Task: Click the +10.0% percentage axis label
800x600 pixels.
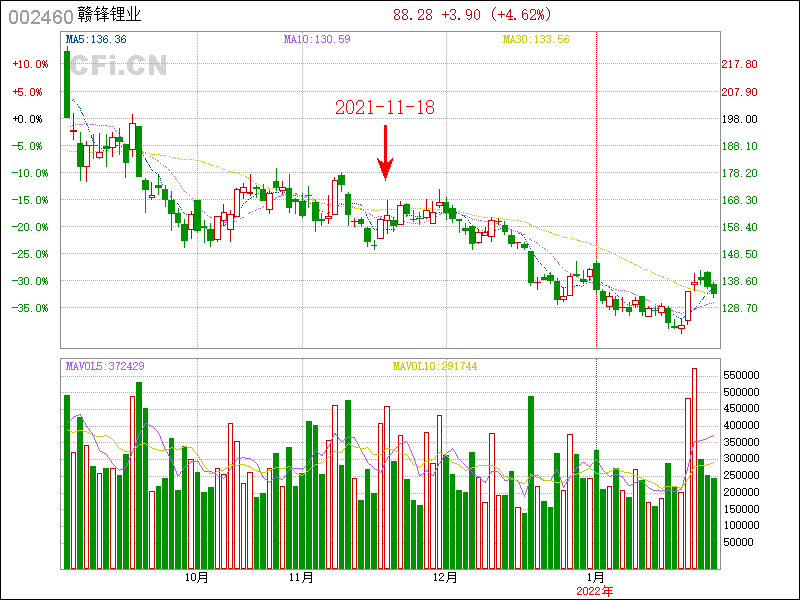Action: [30, 64]
